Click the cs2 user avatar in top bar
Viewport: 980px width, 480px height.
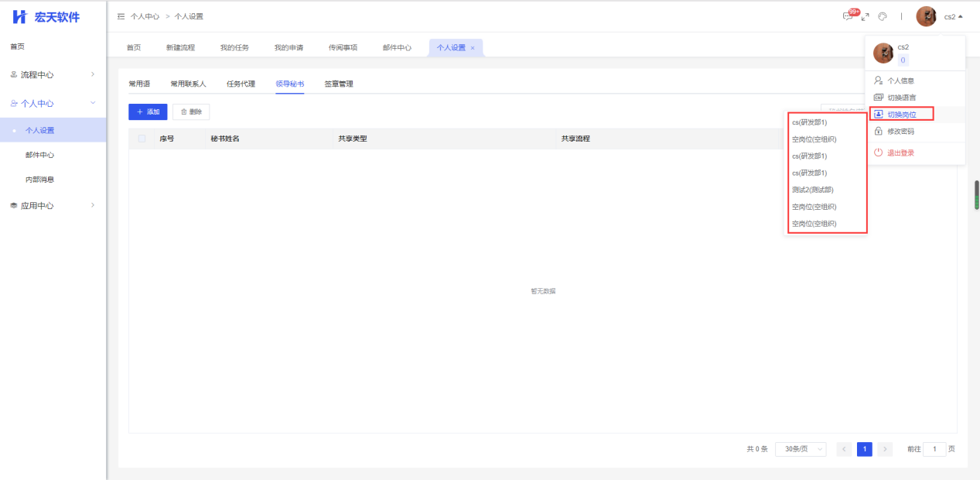pos(926,16)
